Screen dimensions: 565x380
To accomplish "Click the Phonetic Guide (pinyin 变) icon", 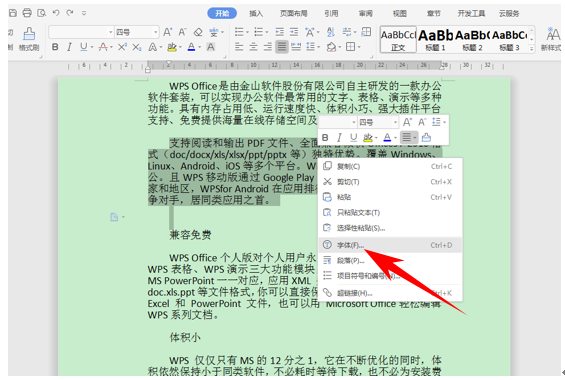I will click(x=214, y=32).
